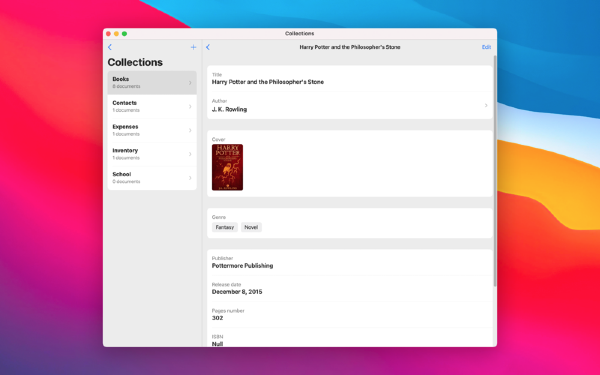The width and height of the screenshot is (600, 375).
Task: Open the School collection
Action: click(x=152, y=178)
